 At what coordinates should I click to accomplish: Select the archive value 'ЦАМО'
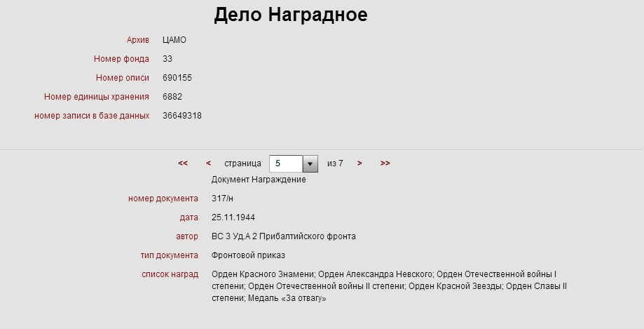click(174, 40)
